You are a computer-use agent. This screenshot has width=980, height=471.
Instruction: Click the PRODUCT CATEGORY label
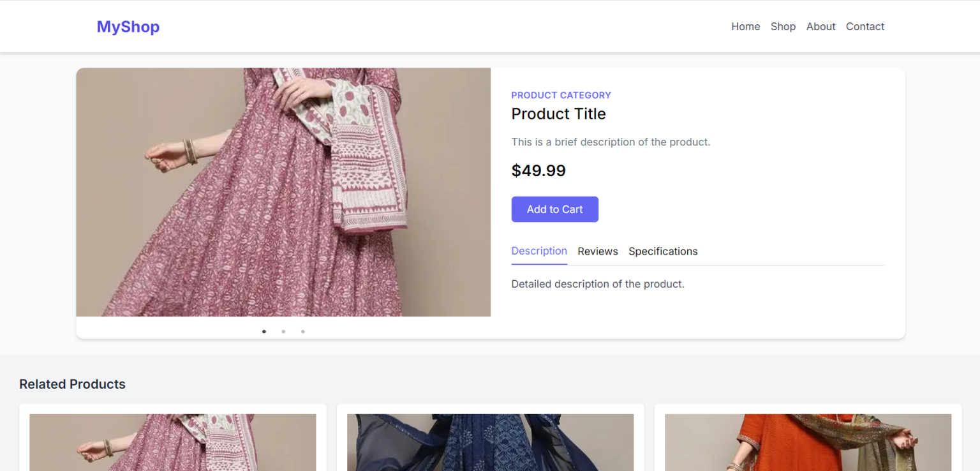tap(561, 94)
